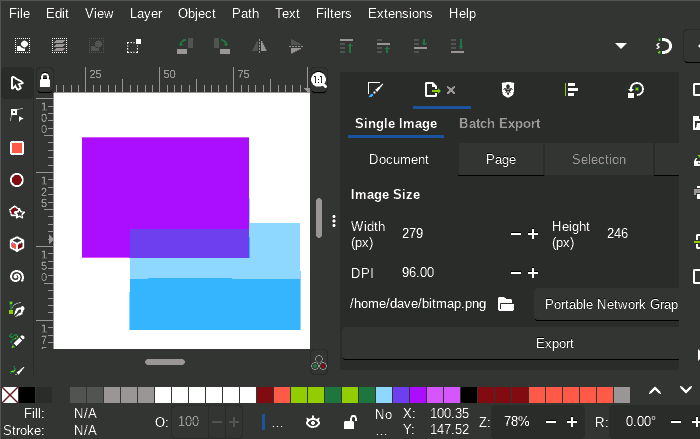Image resolution: width=700 pixels, height=439 pixels.
Task: Click the Height value 246 field
Action: click(x=617, y=234)
